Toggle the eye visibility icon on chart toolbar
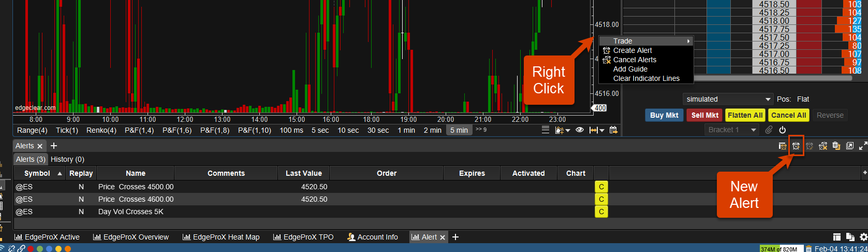Viewport: 868px width, 252px height. pos(580,130)
